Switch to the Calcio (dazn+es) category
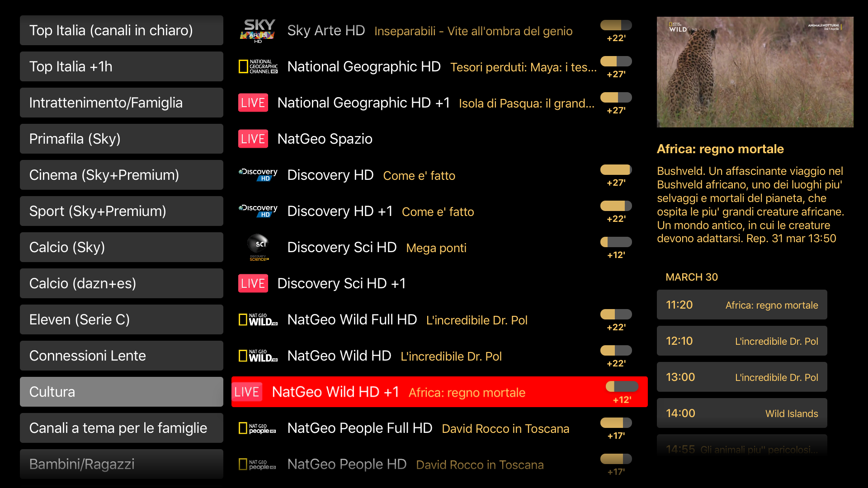This screenshot has height=488, width=868. tap(121, 283)
